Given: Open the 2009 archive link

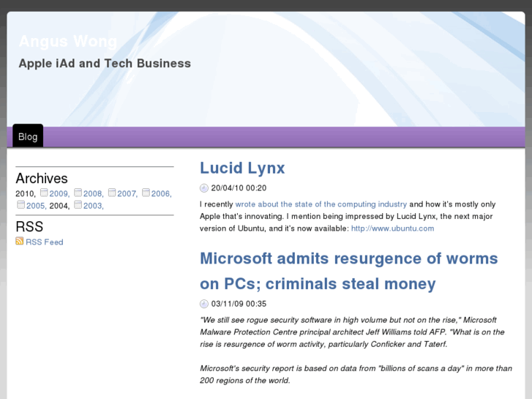Looking at the screenshot, I should (59, 193).
